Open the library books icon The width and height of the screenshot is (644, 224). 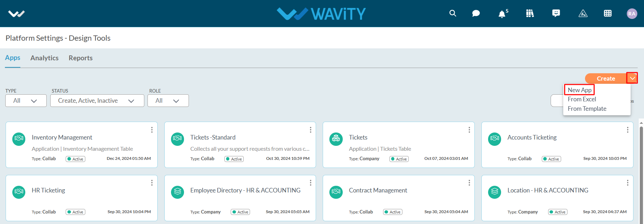click(x=530, y=13)
